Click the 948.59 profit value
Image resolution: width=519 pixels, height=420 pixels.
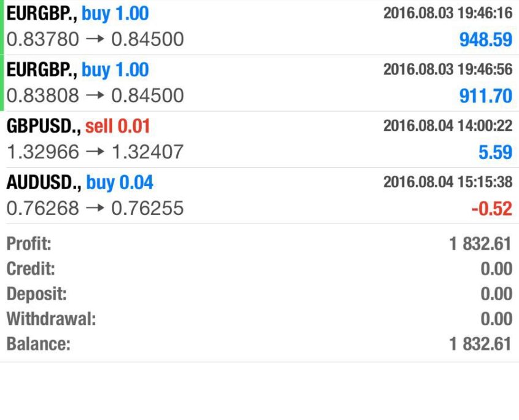(x=485, y=40)
